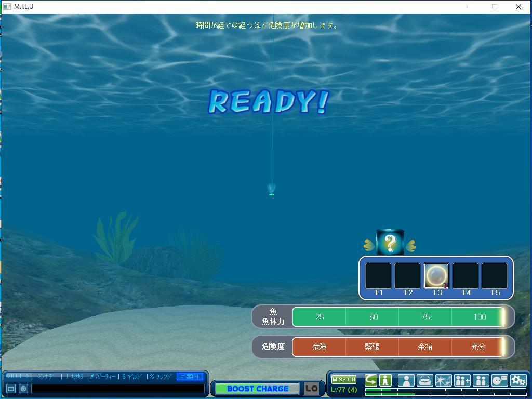
Task: Open the two-person party icon
Action: coord(481,381)
